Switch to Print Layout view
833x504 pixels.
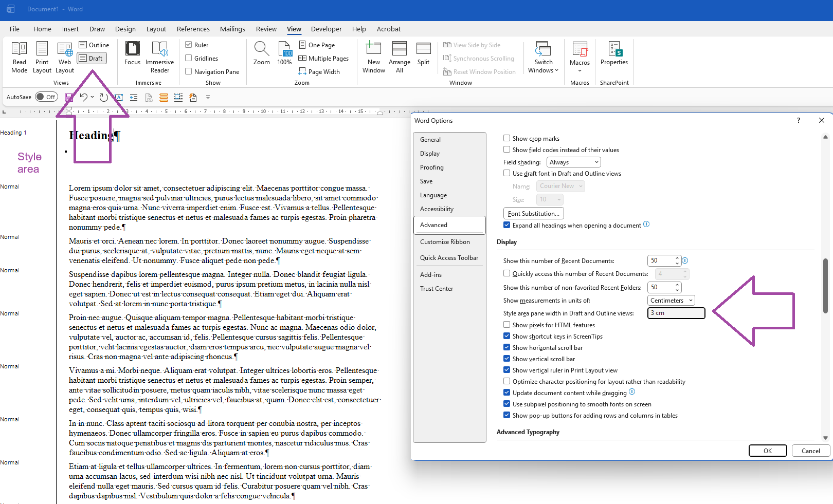pos(42,58)
